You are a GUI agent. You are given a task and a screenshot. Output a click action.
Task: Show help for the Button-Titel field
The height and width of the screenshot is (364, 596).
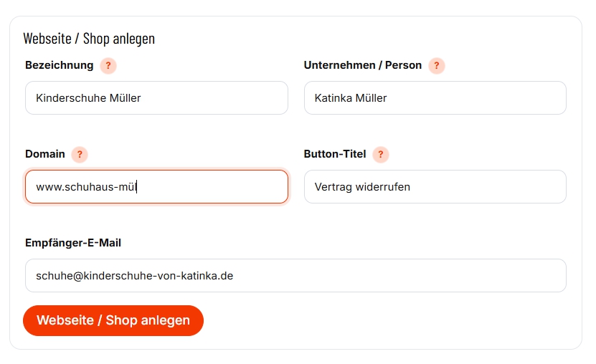(381, 155)
